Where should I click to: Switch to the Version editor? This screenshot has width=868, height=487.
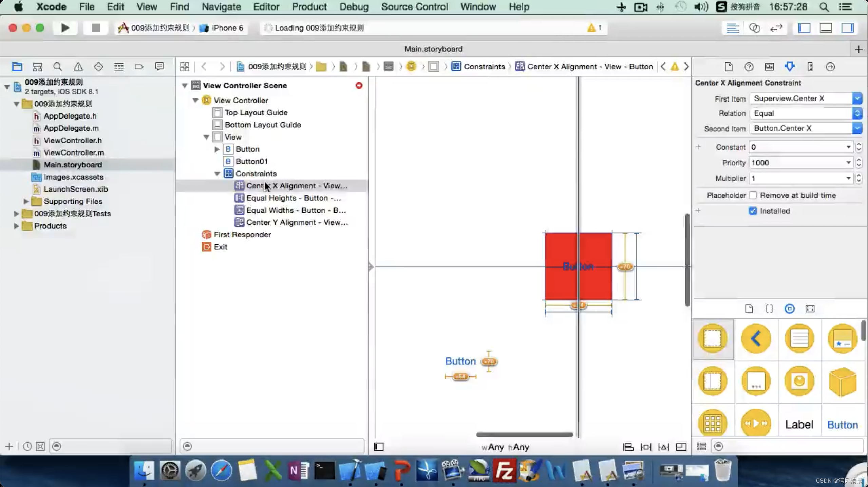tap(776, 28)
